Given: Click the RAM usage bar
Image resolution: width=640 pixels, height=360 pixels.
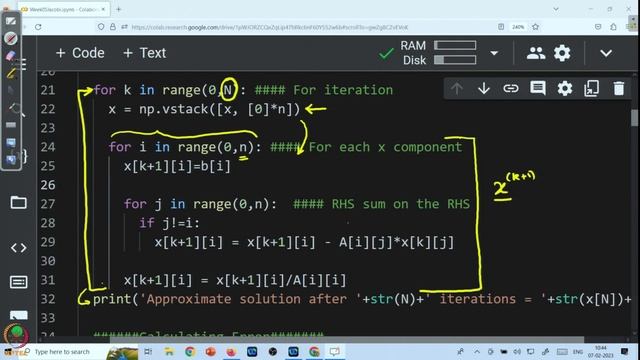Looking at the screenshot, I should (x=455, y=45).
